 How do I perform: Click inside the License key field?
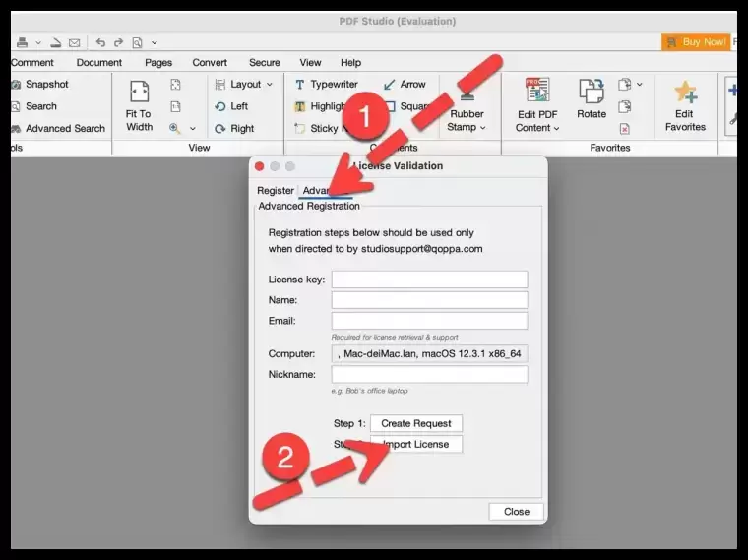(x=429, y=280)
